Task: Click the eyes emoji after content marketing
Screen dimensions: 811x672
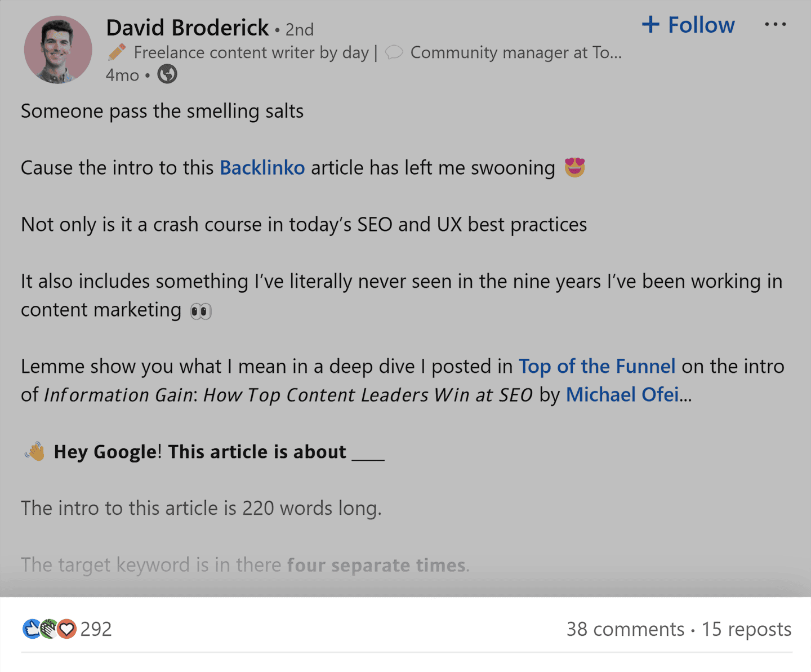Action: 200,311
